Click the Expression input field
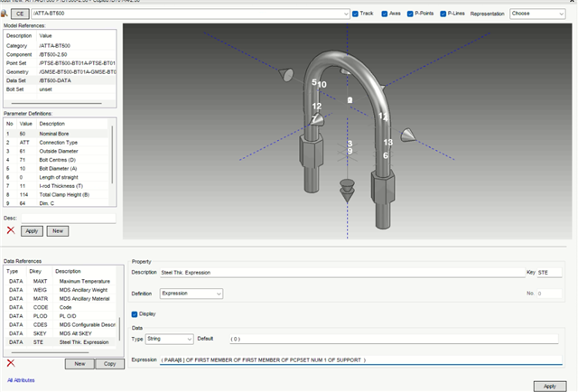 (x=361, y=359)
